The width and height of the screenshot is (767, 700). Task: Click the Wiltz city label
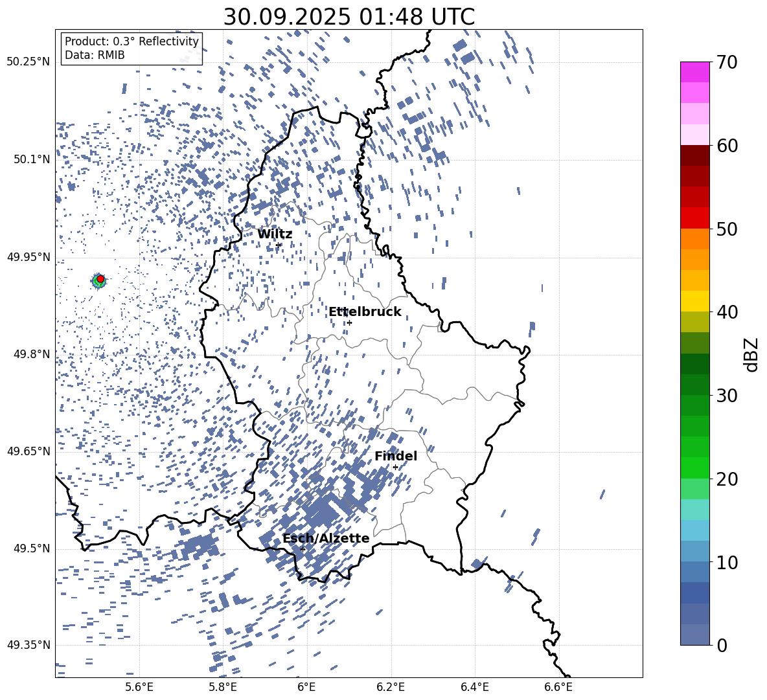[x=275, y=234]
